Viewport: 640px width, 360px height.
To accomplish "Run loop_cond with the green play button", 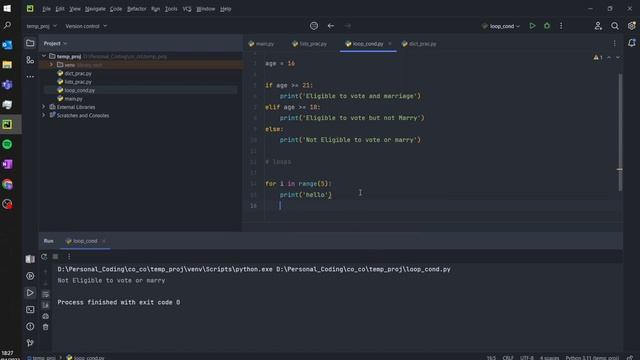I will [532, 26].
